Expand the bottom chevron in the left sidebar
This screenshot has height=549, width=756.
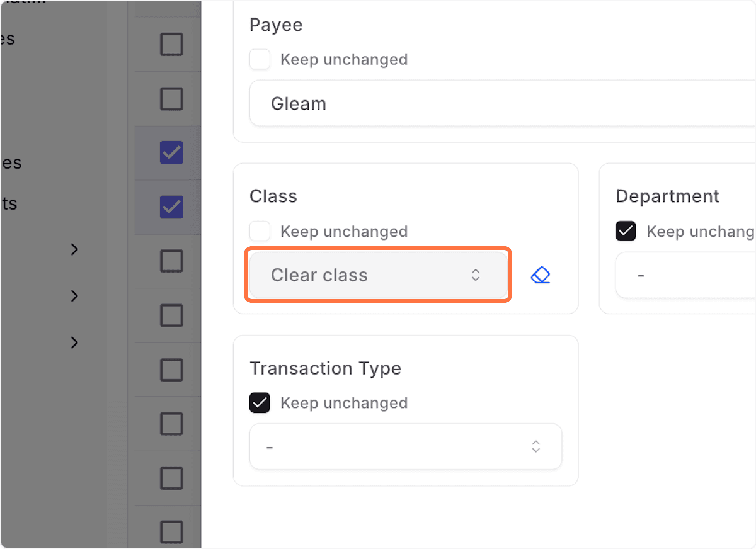tap(74, 342)
